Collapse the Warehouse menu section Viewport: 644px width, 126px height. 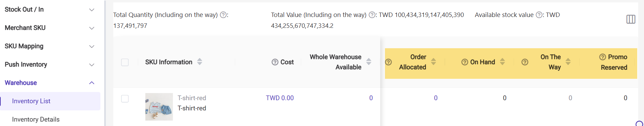[x=50, y=83]
